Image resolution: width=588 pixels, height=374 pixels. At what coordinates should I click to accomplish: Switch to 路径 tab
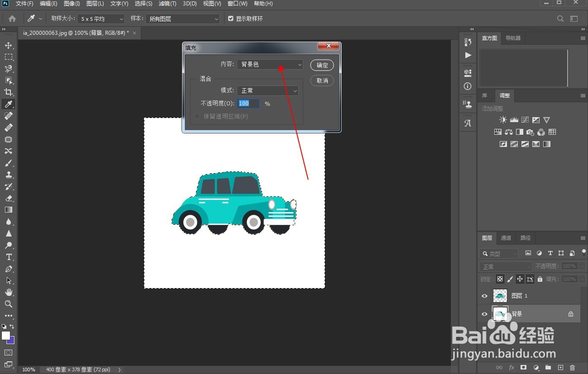[526, 238]
